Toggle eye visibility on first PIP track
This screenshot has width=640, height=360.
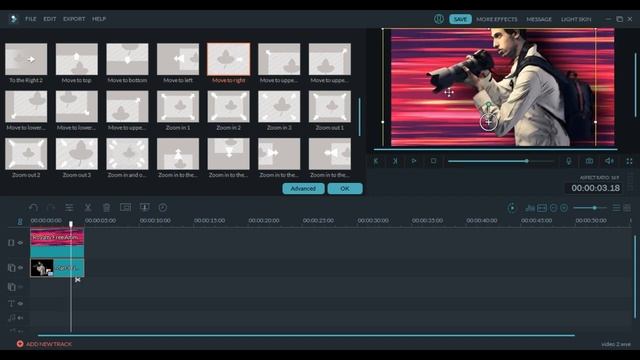(20, 267)
